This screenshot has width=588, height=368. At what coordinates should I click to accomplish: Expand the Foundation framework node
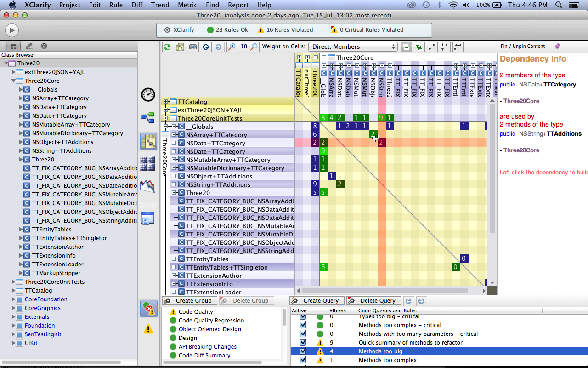(x=14, y=326)
